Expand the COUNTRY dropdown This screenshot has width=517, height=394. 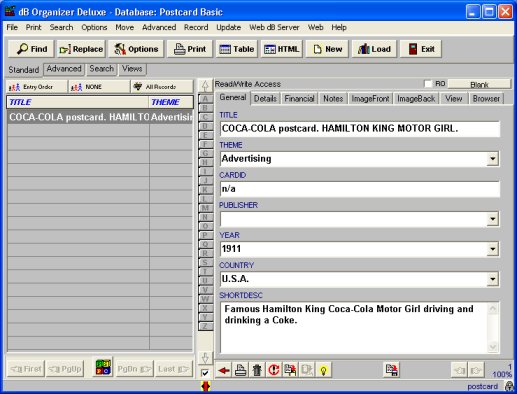pos(492,279)
